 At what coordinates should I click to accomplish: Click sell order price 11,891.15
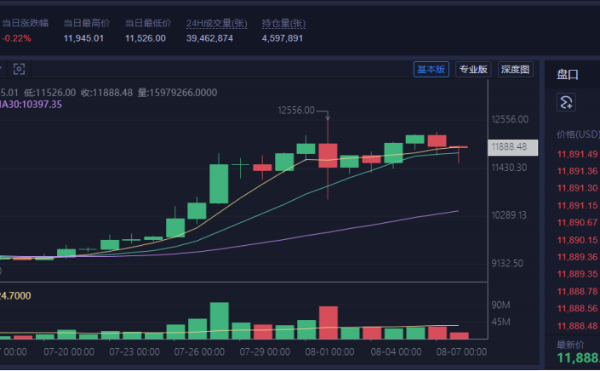(x=577, y=205)
